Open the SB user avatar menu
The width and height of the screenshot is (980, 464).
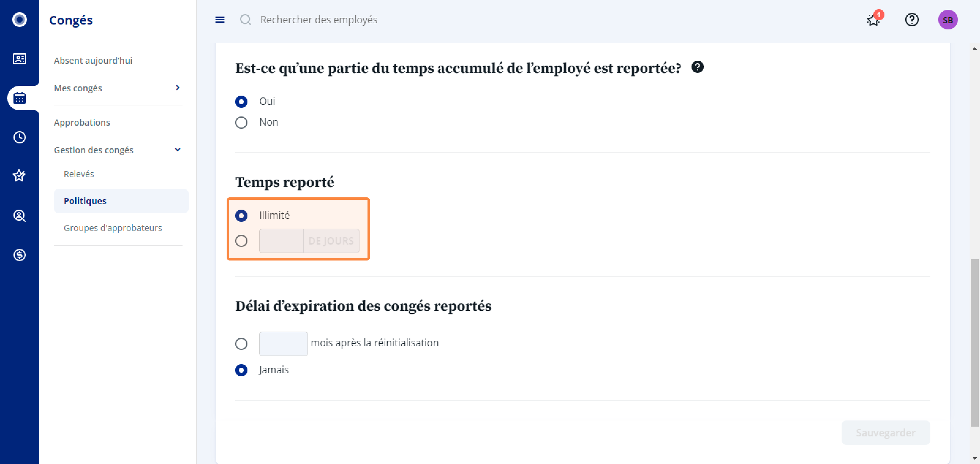948,20
